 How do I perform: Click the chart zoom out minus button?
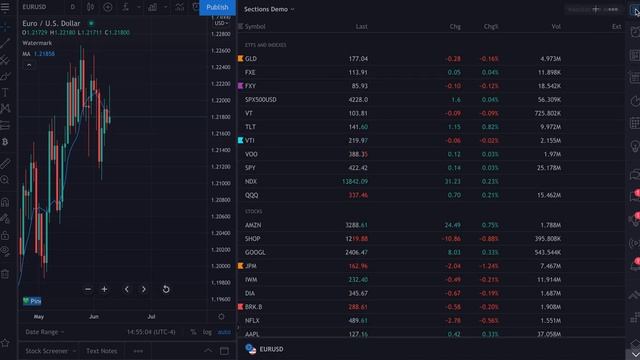click(88, 289)
